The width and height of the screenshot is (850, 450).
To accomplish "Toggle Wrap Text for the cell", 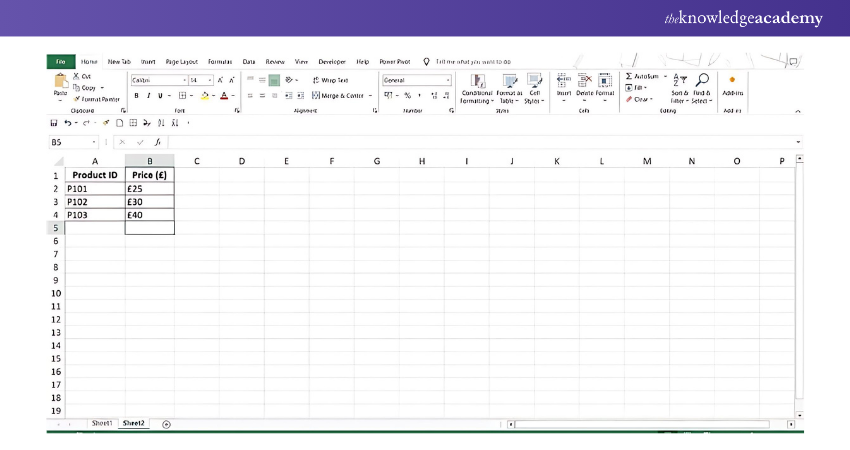I will coord(331,80).
